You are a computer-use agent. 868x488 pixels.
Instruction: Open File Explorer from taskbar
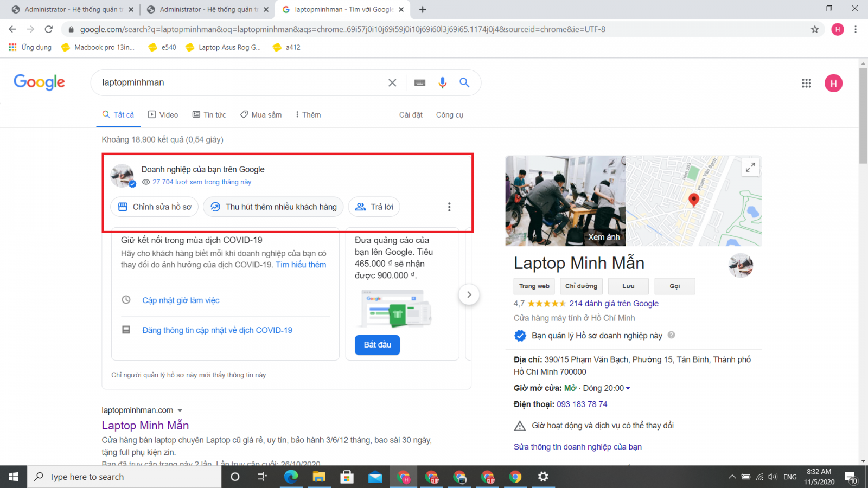tap(319, 477)
